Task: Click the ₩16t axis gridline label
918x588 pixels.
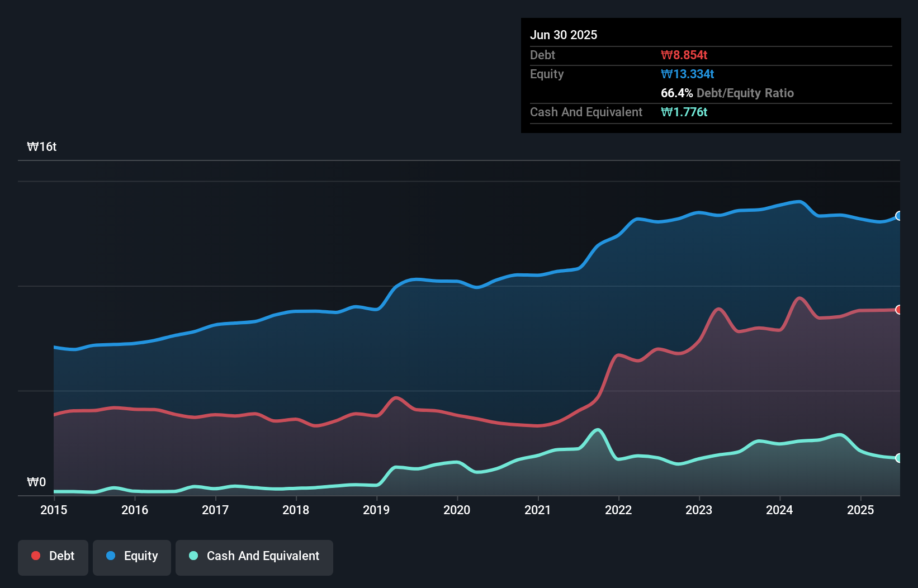Action: tap(42, 146)
